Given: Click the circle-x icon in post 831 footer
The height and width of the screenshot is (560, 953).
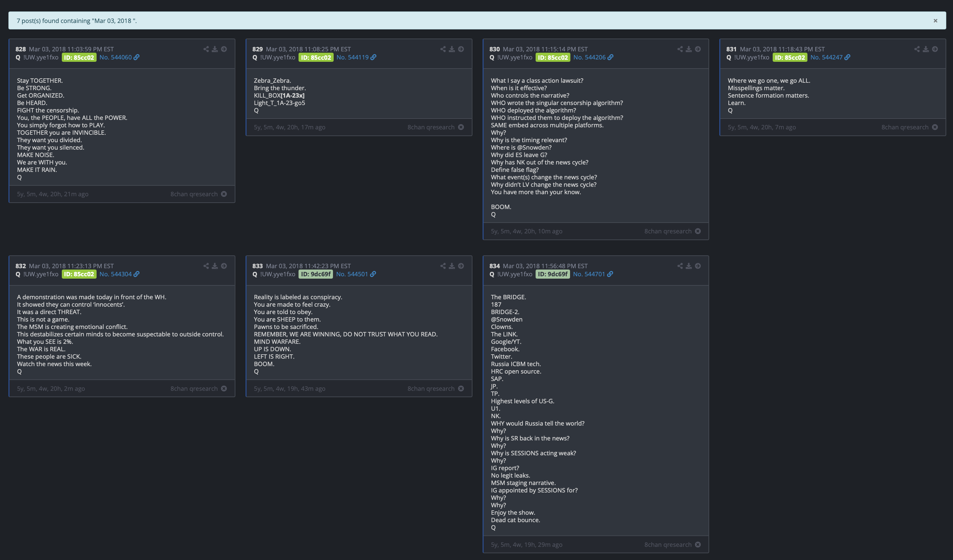Looking at the screenshot, I should pos(935,127).
